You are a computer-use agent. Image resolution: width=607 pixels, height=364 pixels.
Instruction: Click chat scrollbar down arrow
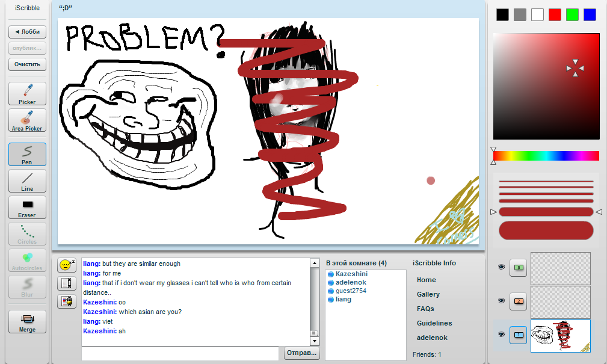(x=315, y=341)
